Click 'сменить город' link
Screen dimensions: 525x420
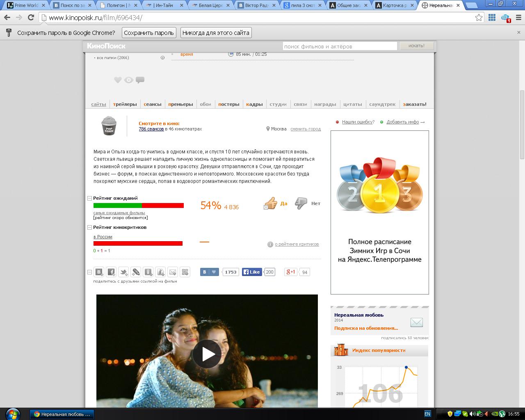(x=306, y=129)
